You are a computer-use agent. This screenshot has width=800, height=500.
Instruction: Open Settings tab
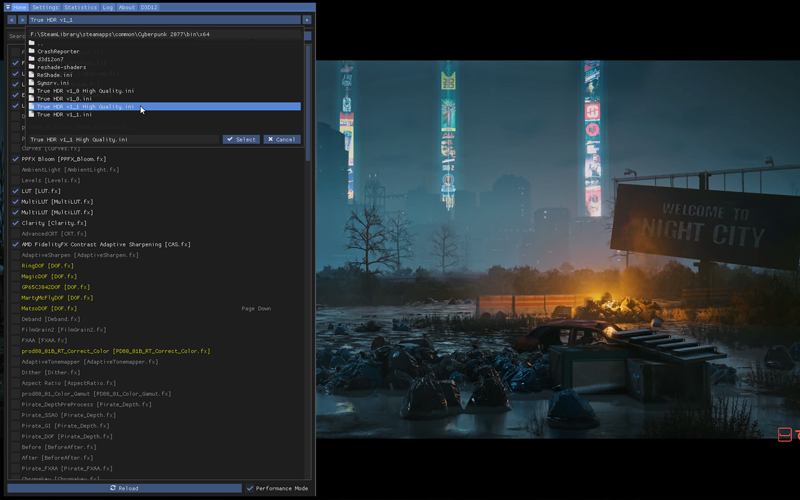tap(45, 7)
